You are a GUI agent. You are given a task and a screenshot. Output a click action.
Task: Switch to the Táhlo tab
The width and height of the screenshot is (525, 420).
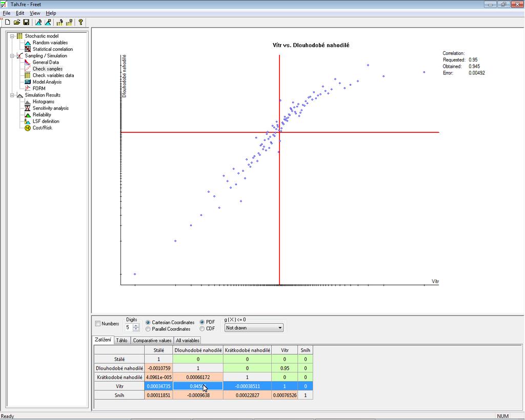coord(122,341)
